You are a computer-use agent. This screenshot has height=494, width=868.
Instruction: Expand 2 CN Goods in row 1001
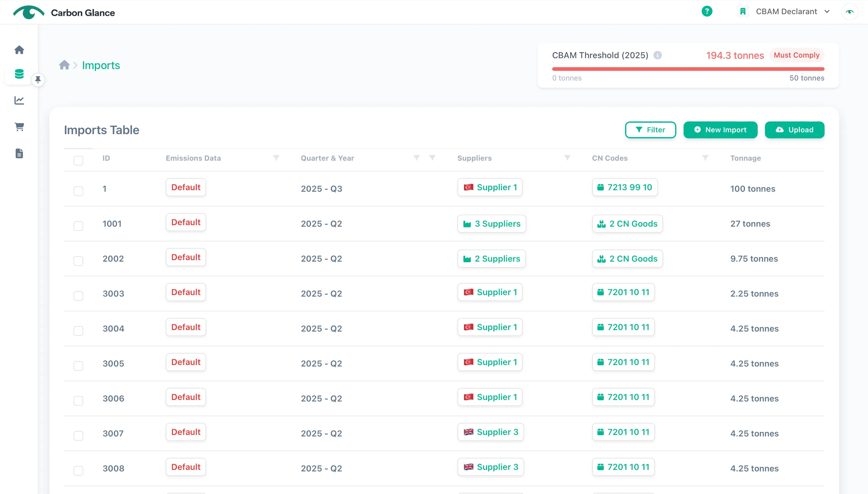(x=627, y=224)
